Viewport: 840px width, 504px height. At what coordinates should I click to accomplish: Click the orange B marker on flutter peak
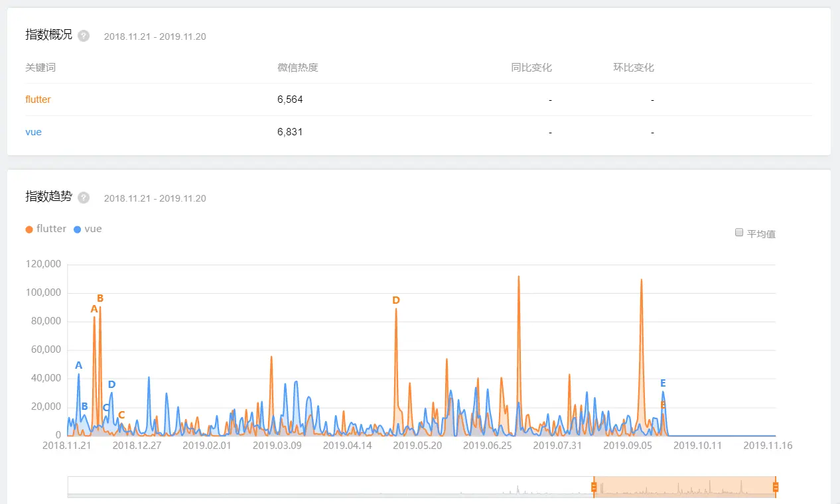tap(100, 298)
